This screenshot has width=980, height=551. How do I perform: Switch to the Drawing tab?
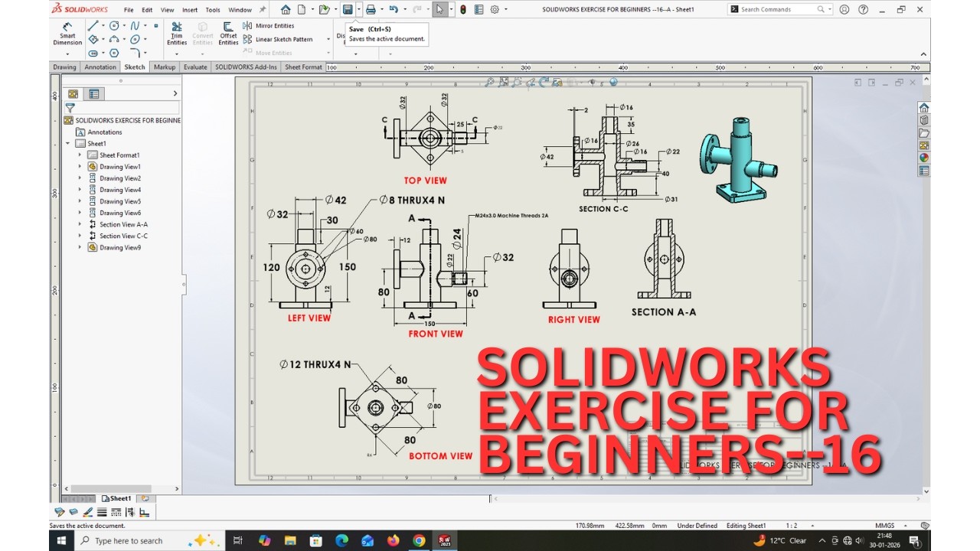[x=64, y=67]
